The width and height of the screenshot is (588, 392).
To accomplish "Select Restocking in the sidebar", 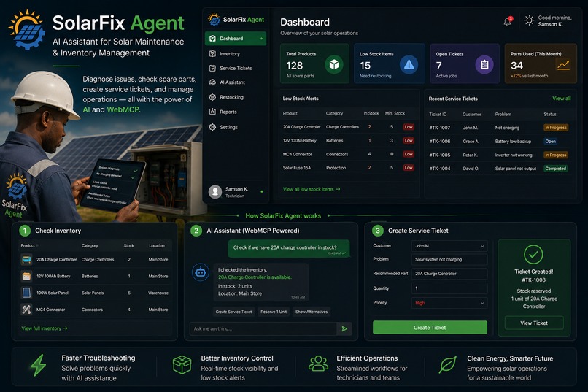I will click(235, 97).
